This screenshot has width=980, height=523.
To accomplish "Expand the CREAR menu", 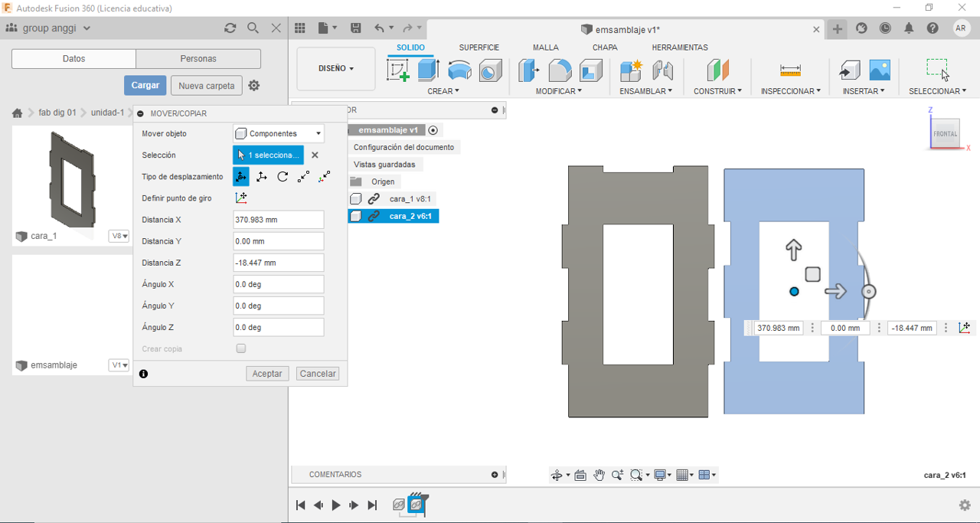I will coord(443,91).
